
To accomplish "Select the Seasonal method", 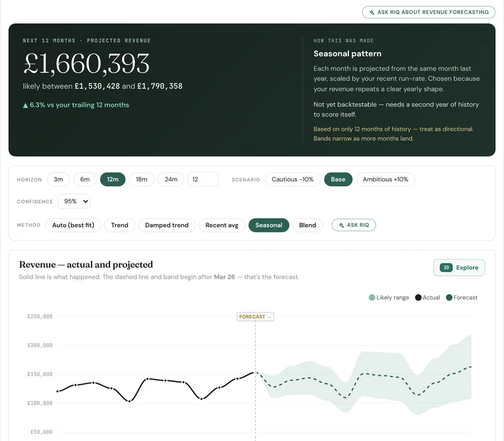I will (x=269, y=225).
